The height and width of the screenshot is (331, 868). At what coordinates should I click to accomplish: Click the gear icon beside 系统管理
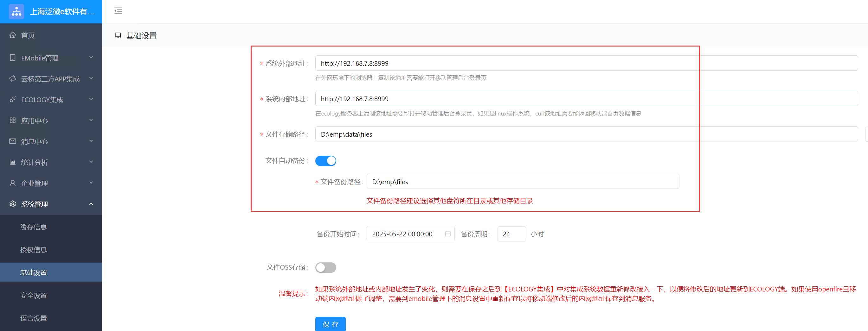point(13,204)
